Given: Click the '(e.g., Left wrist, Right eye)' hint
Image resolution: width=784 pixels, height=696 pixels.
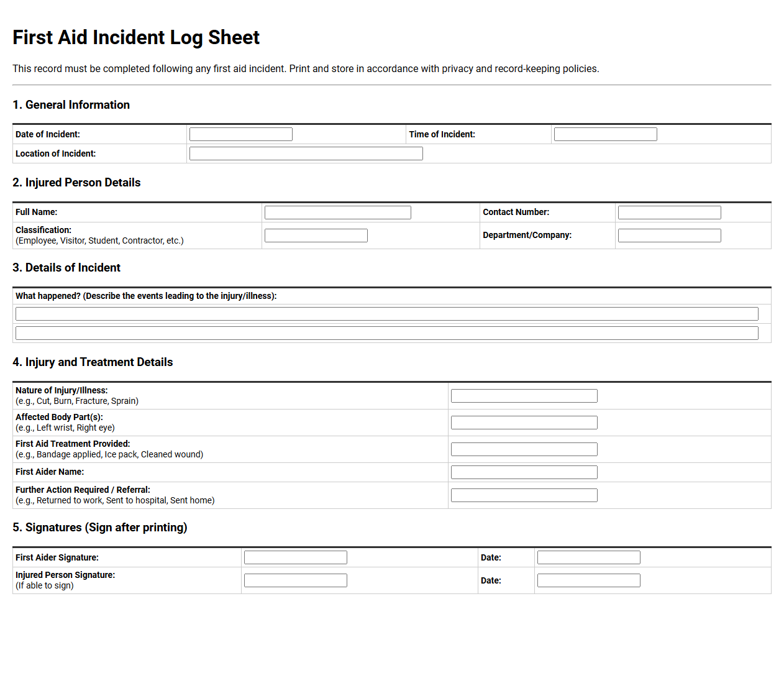Looking at the screenshot, I should 65,428.
